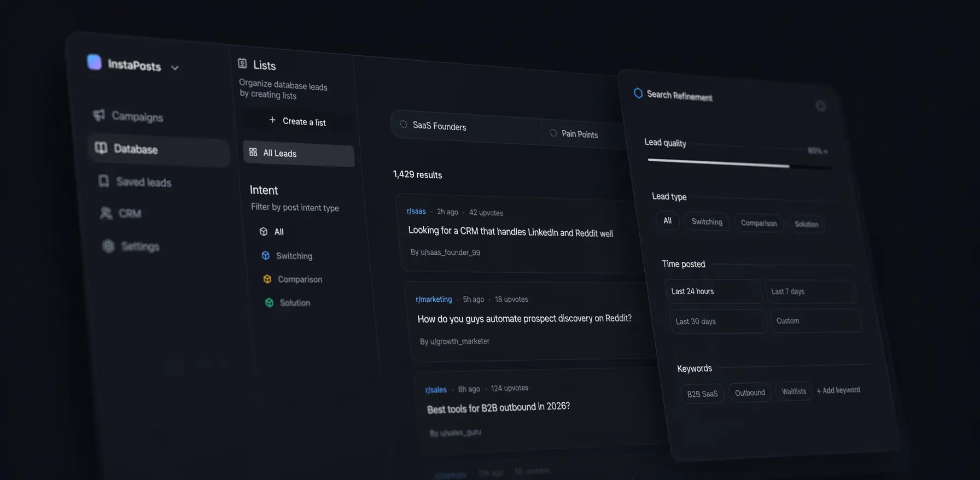Viewport: 980px width, 480px height.
Task: Click the yellow Comparison cube icon
Action: click(267, 279)
